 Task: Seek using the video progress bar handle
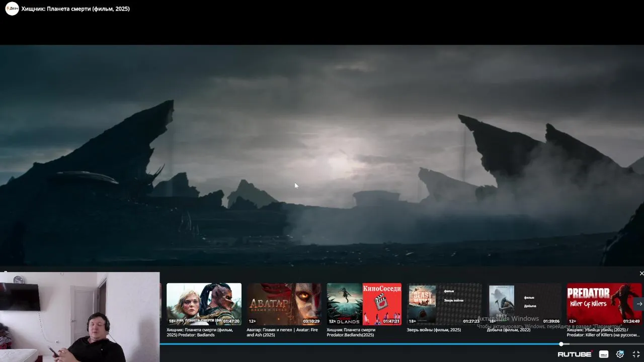[561, 344]
